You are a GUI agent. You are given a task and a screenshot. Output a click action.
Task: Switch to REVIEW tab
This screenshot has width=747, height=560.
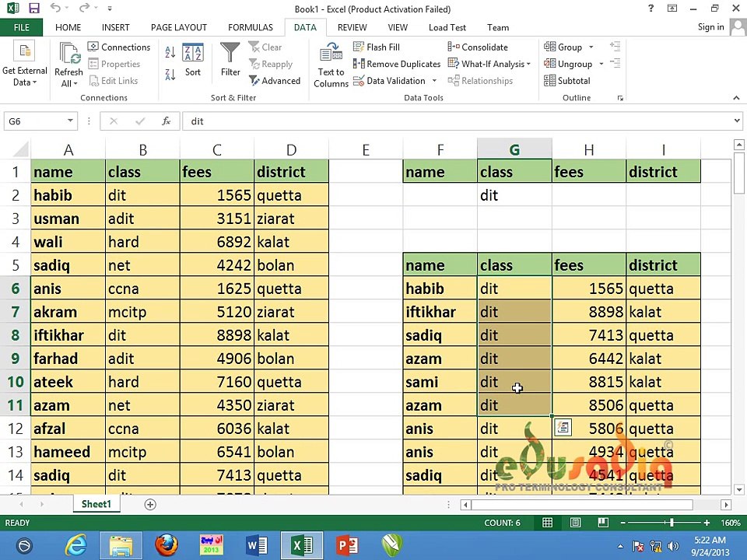point(352,27)
